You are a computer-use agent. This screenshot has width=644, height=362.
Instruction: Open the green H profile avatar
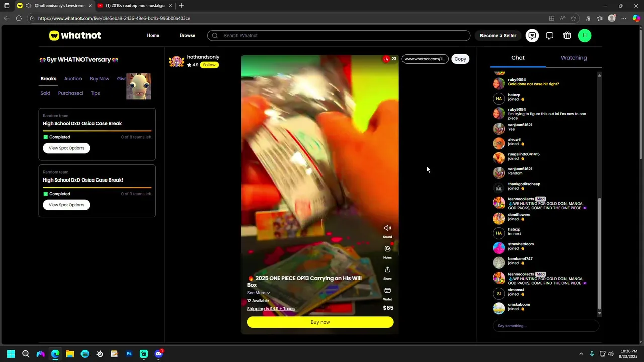coord(584,35)
